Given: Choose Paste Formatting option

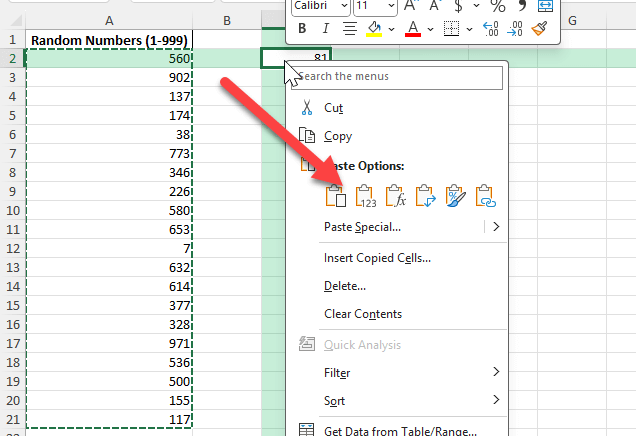Looking at the screenshot, I should pyautogui.click(x=456, y=196).
